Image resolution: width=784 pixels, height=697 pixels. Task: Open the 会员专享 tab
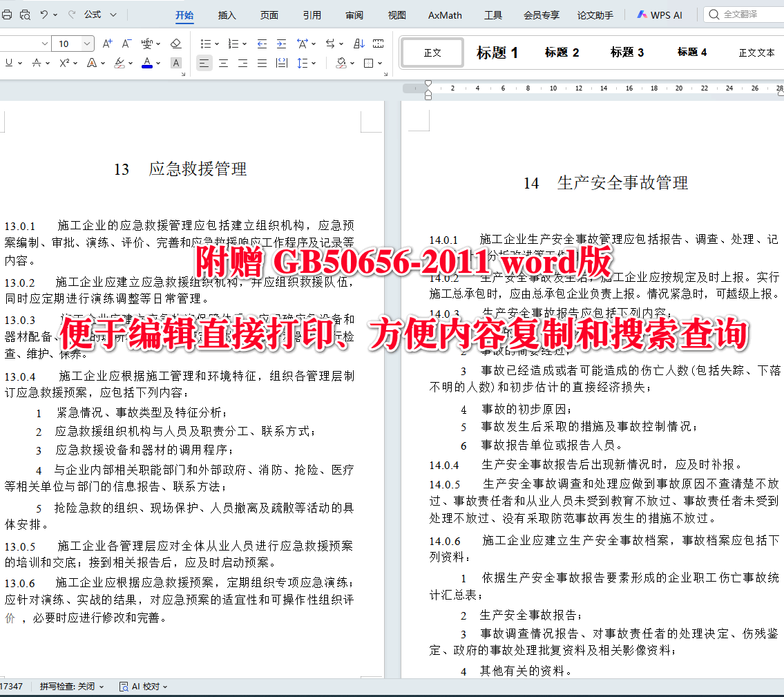coord(542,15)
